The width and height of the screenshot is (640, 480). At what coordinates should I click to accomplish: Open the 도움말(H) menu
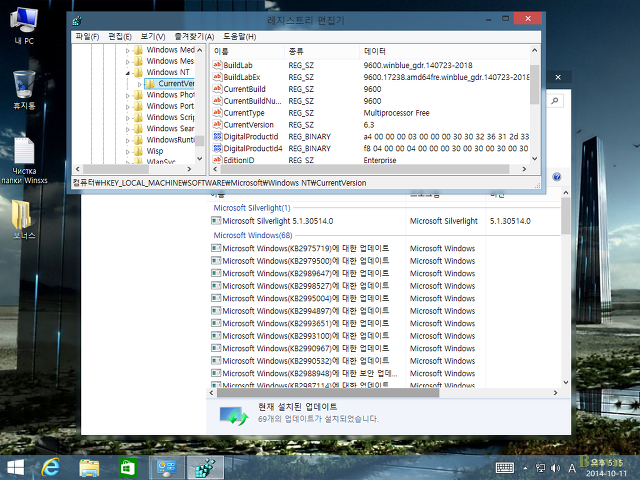point(240,37)
